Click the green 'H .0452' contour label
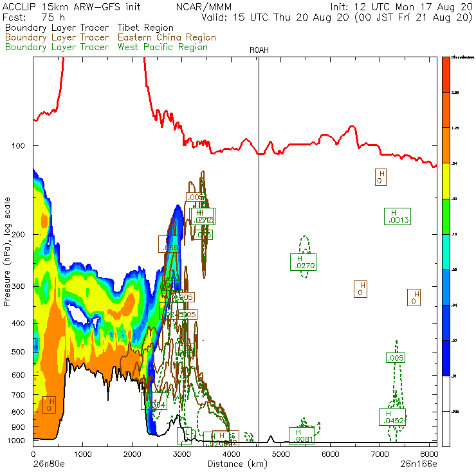 (392, 417)
